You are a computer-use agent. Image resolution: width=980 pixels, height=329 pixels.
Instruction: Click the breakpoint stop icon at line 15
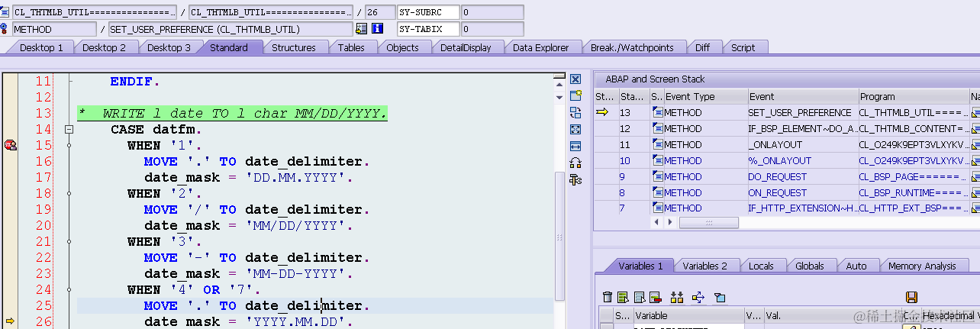10,145
